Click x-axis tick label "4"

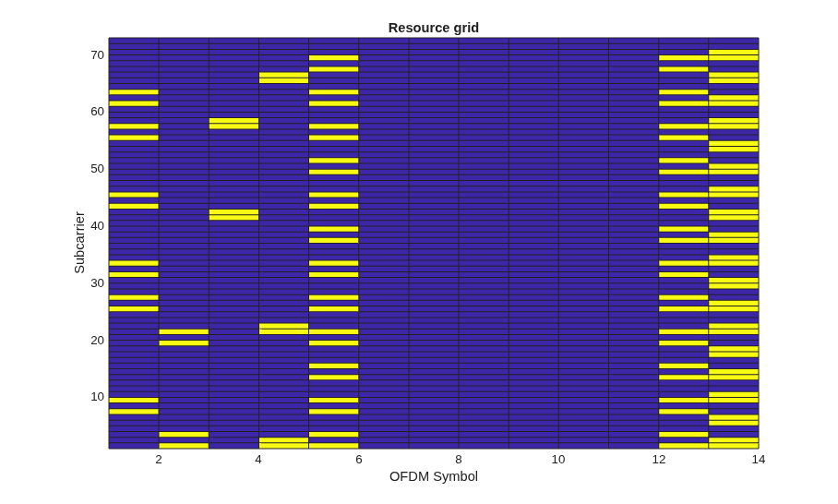click(x=258, y=460)
